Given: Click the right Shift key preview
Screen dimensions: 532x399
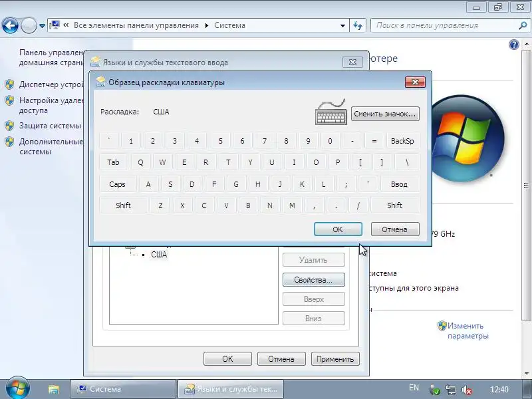Looking at the screenshot, I should tap(395, 205).
